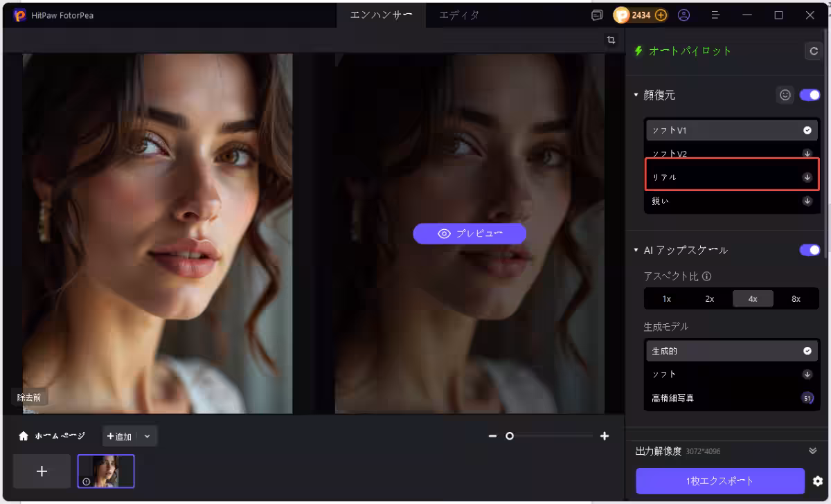Click the zoom slider handle
The width and height of the screenshot is (831, 504).
tap(510, 436)
